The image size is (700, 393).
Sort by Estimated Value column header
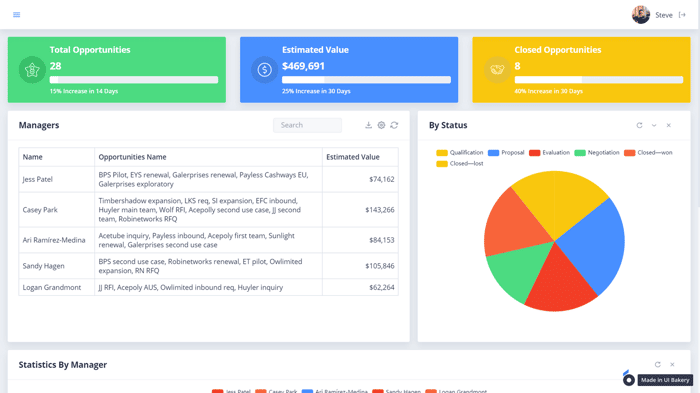point(353,157)
